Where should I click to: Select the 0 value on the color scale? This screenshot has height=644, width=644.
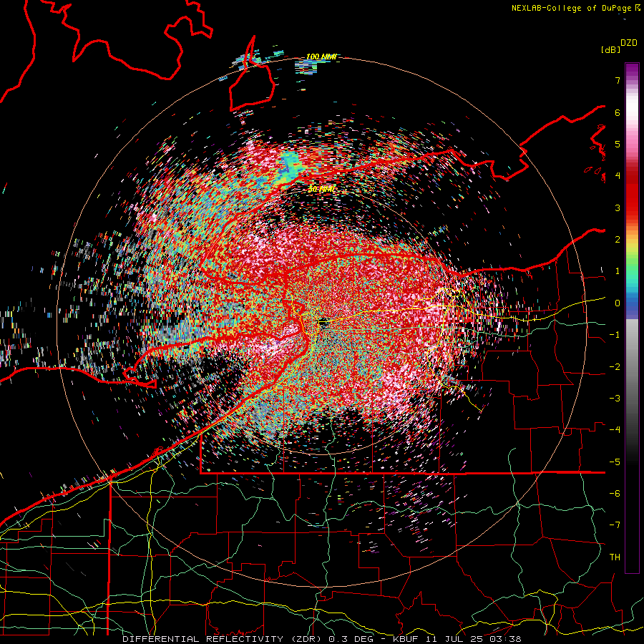click(618, 303)
